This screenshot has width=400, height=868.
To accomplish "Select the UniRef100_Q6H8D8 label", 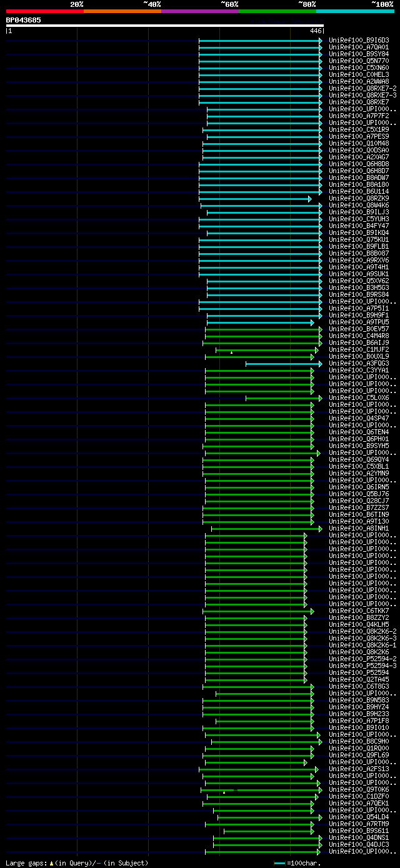I will tap(359, 164).
